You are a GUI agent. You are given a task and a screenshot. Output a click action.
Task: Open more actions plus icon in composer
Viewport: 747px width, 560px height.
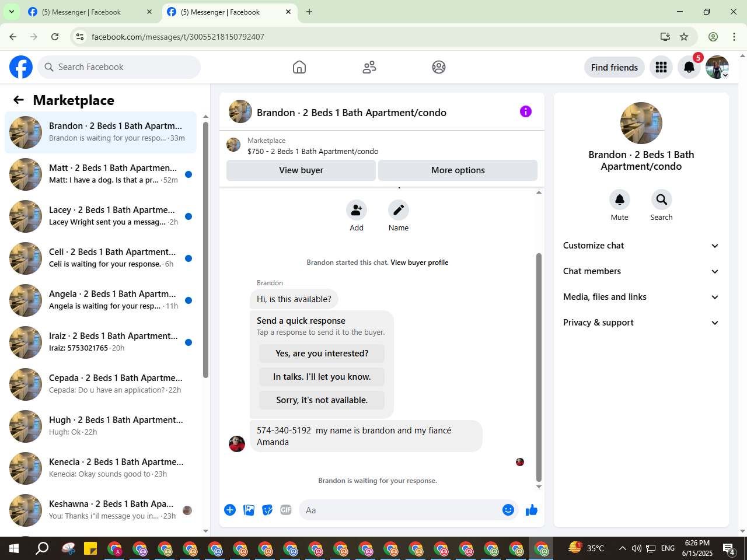230,510
